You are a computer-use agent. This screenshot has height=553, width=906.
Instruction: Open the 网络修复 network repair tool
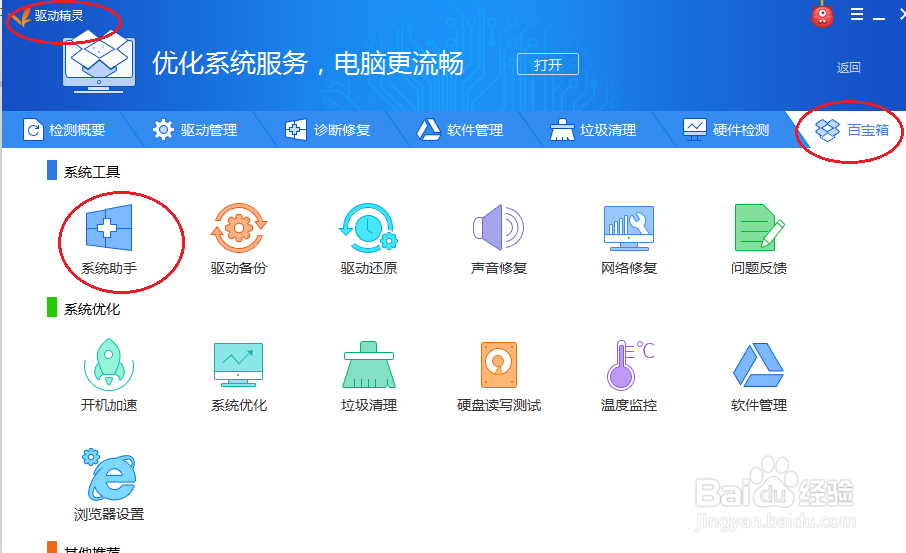(x=629, y=240)
